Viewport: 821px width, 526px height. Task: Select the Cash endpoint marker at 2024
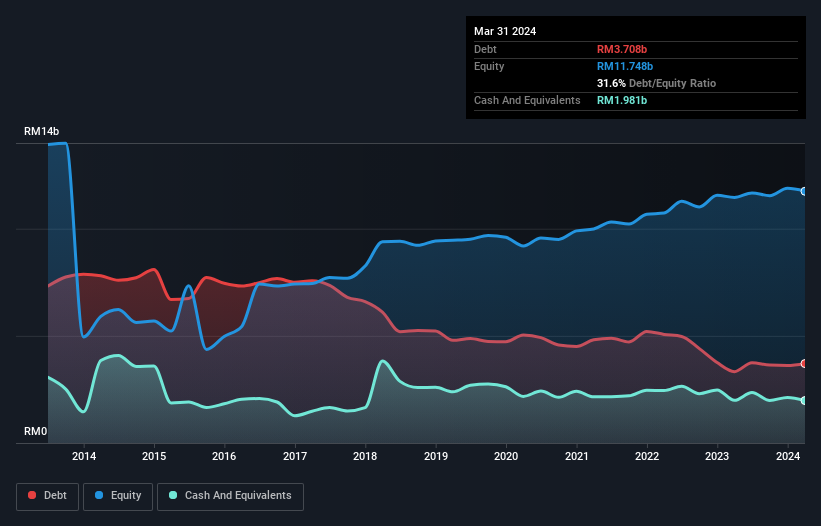pos(804,400)
